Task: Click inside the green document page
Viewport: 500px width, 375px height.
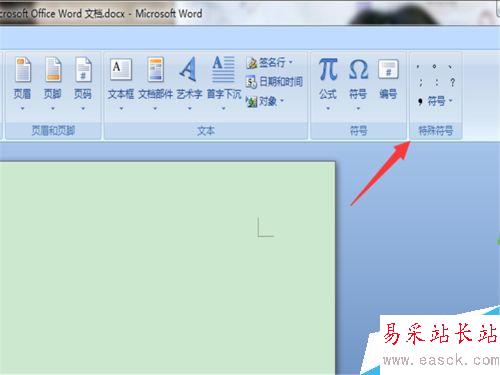Action: tap(167, 267)
